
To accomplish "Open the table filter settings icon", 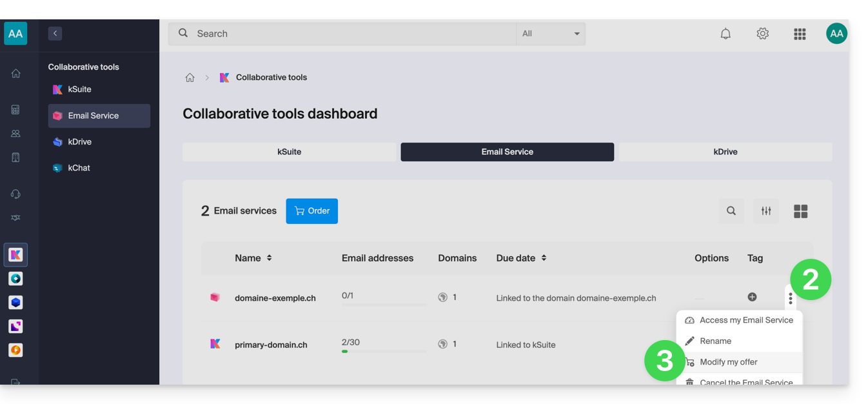I will coord(766,211).
